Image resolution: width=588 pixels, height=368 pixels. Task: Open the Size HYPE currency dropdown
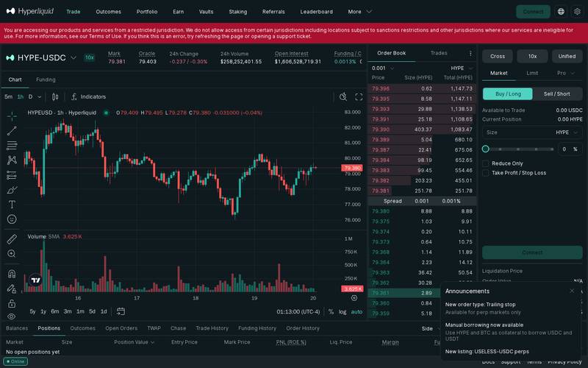coord(567,132)
